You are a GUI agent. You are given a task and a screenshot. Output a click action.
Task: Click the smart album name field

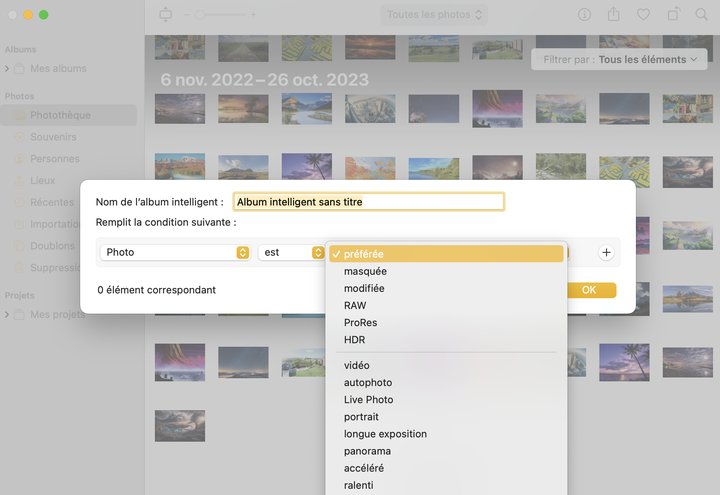pos(368,202)
